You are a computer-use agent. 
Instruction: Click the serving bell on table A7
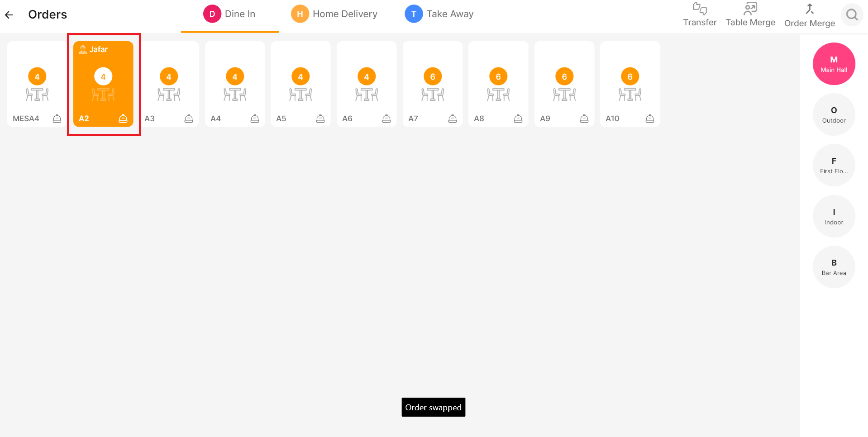tap(452, 119)
